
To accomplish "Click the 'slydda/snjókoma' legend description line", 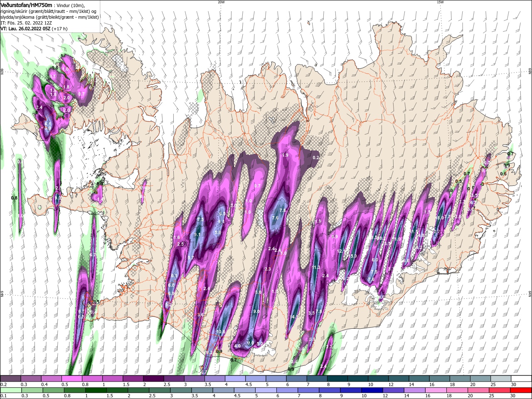I will 50,17.
